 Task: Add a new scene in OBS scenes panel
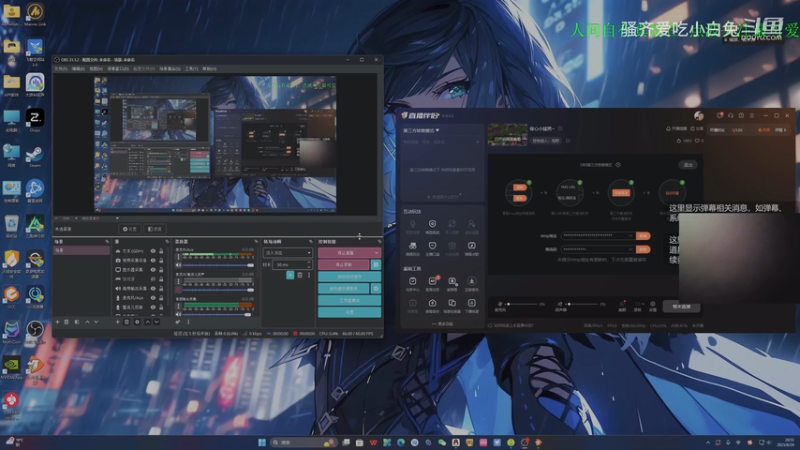coord(57,322)
